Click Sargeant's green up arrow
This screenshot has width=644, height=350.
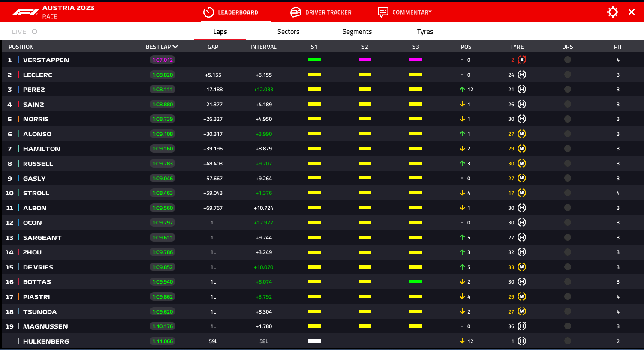[x=462, y=237]
